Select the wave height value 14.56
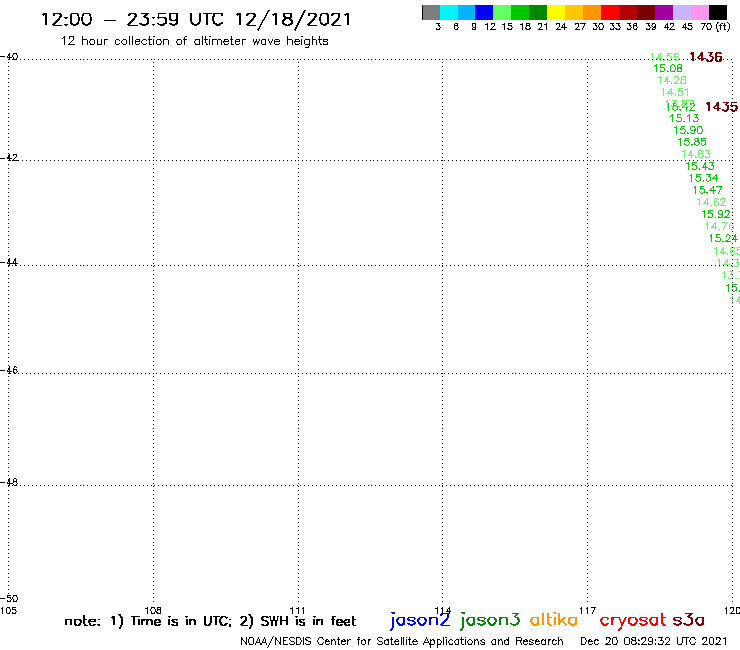 (665, 57)
